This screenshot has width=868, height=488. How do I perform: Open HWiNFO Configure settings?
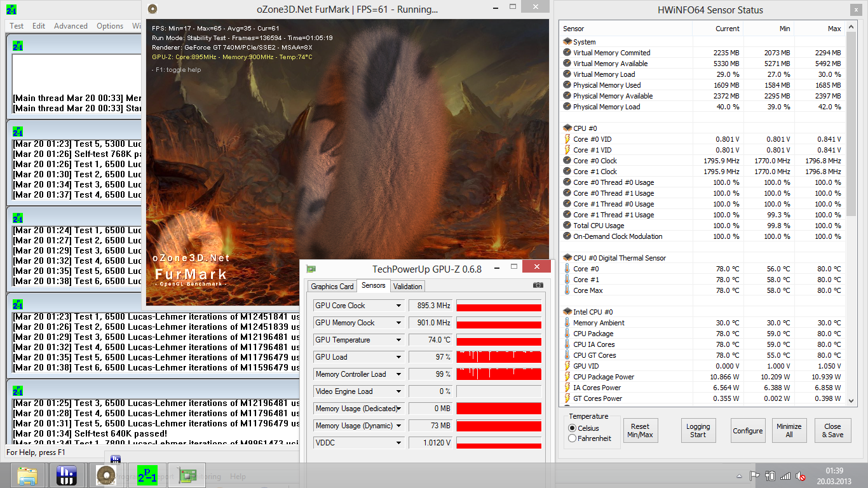(748, 431)
